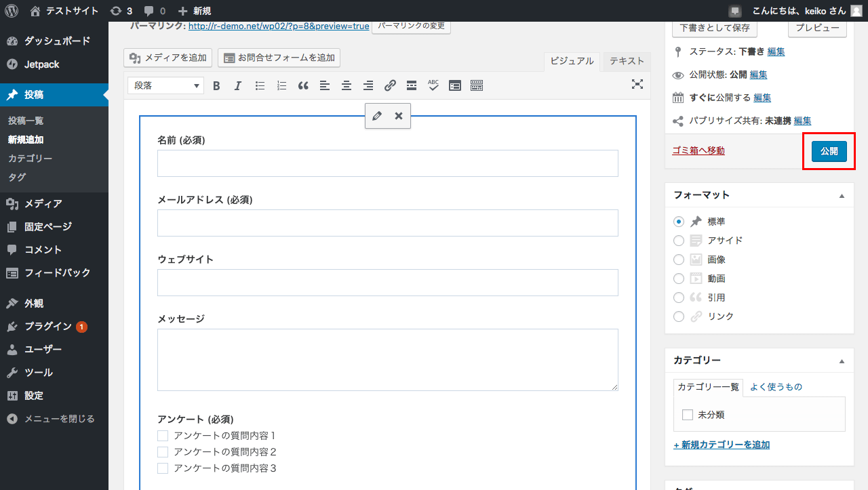Check アンケートの質問内容２
Image resolution: width=868 pixels, height=490 pixels.
pyautogui.click(x=163, y=452)
